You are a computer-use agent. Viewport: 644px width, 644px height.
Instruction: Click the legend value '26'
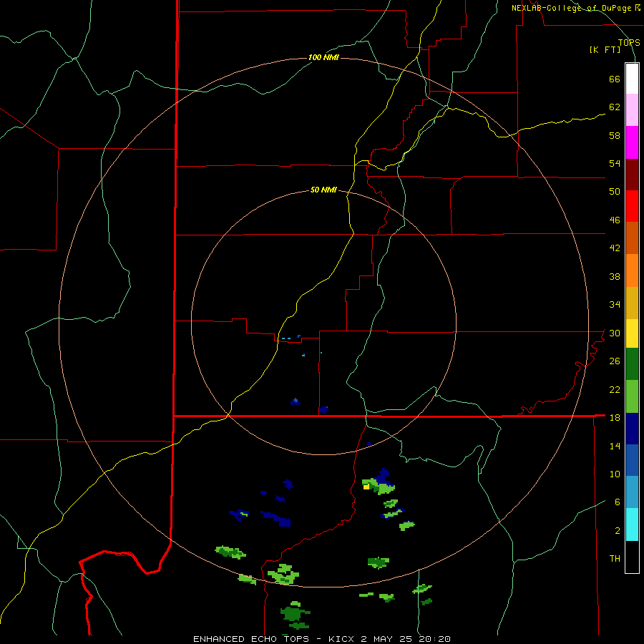click(615, 361)
